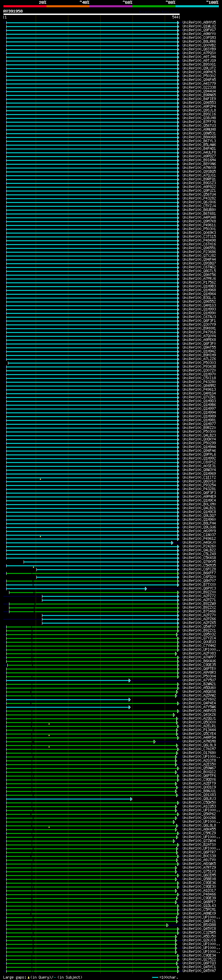Select the UniRef100_B9RFQ1 label
The height and width of the screenshot is (980, 222).
click(199, 179)
